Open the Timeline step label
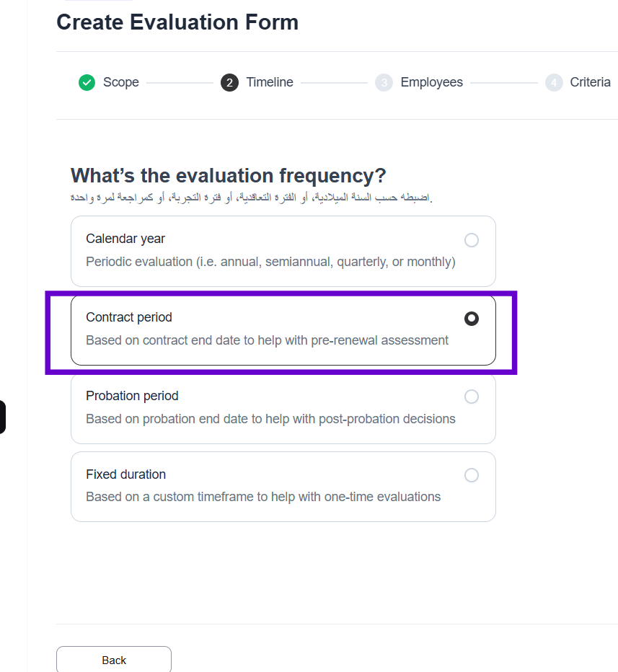Screen dimensions: 618x672 [x=270, y=82]
